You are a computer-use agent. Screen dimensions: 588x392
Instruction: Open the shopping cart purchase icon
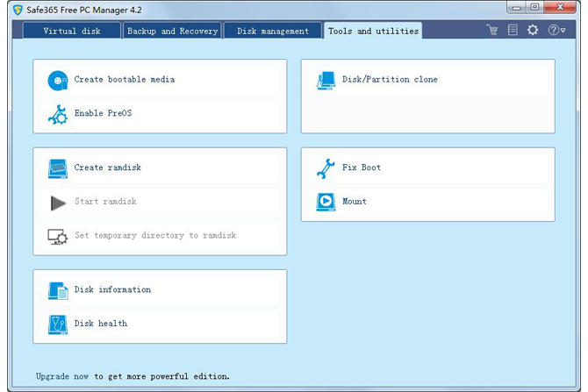(492, 30)
